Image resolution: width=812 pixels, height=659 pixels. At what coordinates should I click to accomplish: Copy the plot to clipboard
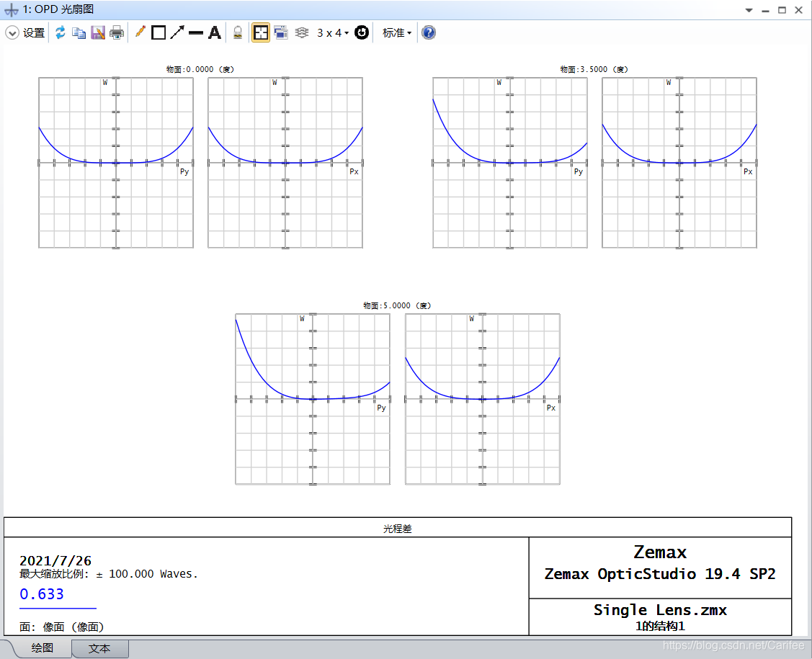click(x=79, y=32)
